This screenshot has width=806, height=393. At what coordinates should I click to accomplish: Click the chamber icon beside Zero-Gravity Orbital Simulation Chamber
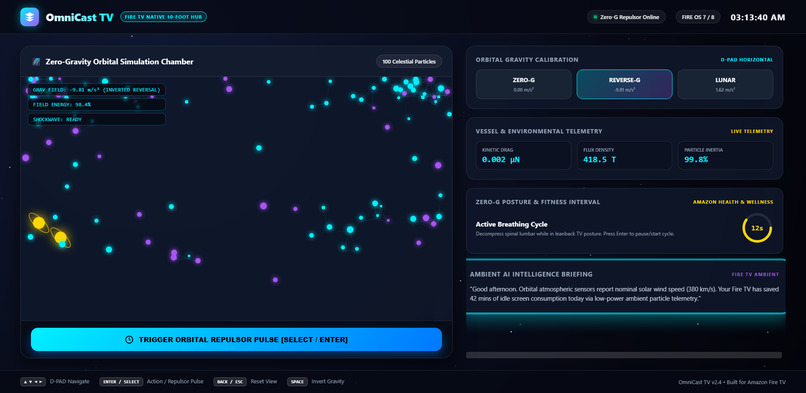36,62
